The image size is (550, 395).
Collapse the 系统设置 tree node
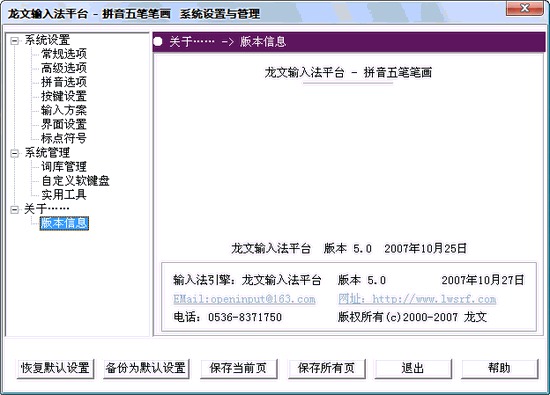[x=14, y=41]
